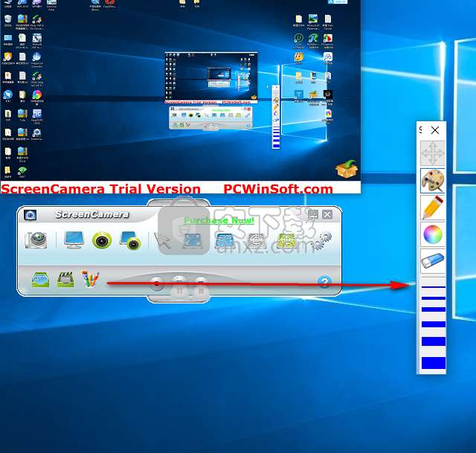The height and width of the screenshot is (453, 476).
Task: Click ScreenCamera logo icon in title
Action: tap(30, 215)
